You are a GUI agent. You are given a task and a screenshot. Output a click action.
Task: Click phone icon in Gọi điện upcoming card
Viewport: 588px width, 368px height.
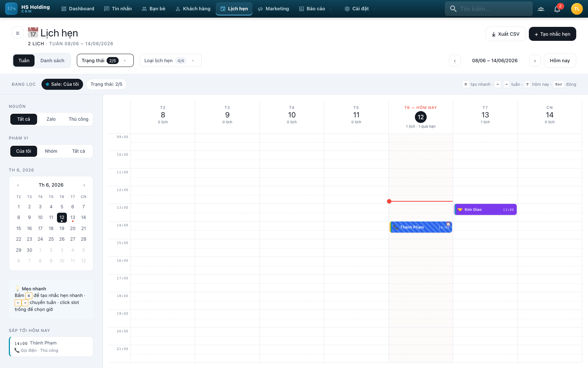[x=17, y=350]
